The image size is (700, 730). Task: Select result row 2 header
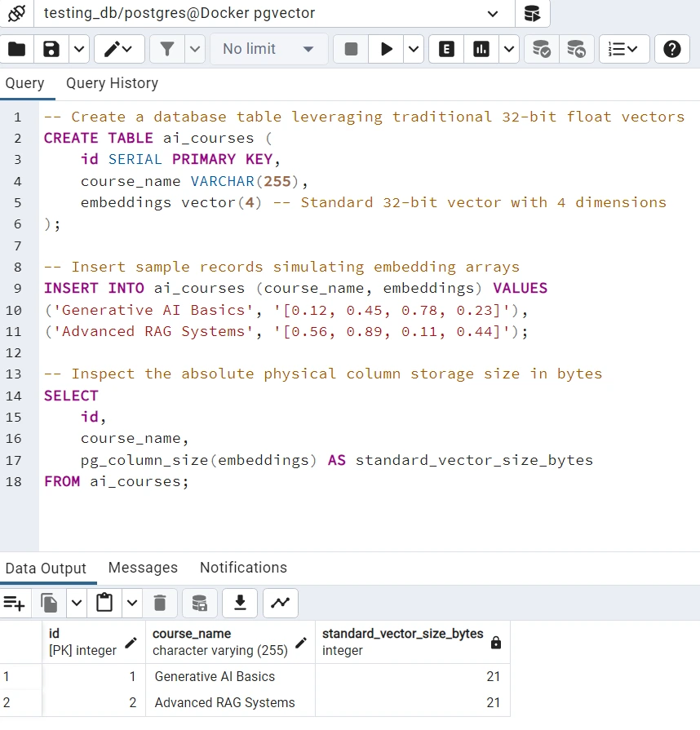tap(20, 702)
